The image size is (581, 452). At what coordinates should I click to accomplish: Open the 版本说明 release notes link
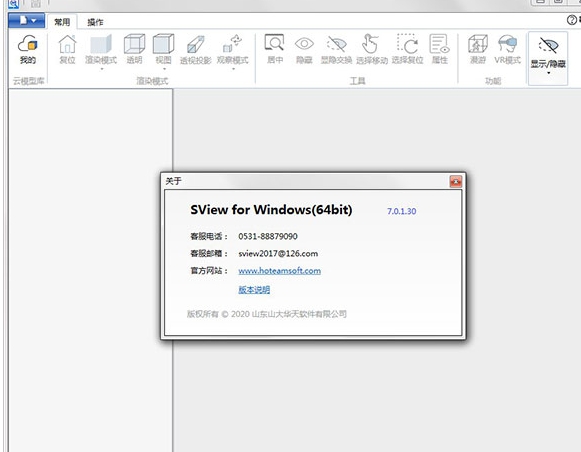pyautogui.click(x=254, y=290)
